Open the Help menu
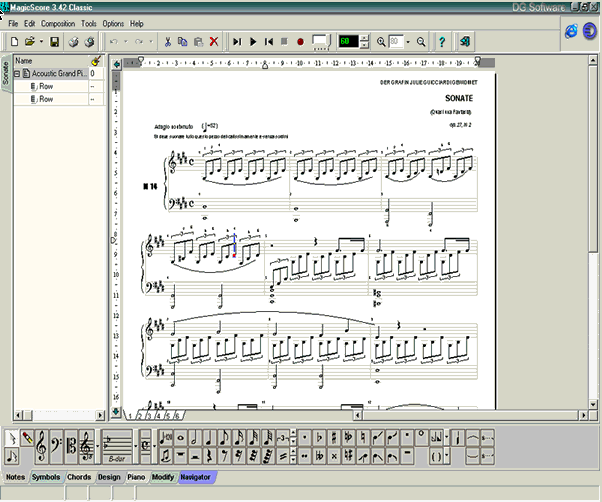Viewport: 602px width, 502px height. click(x=137, y=24)
